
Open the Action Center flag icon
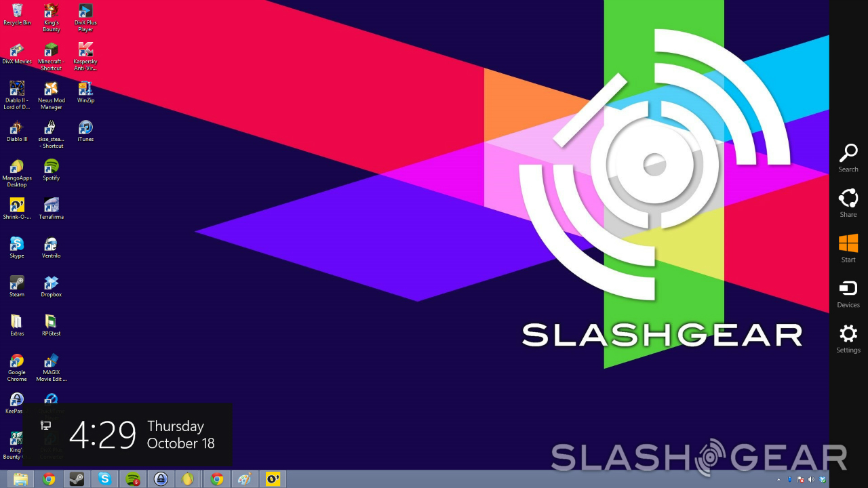click(x=801, y=479)
